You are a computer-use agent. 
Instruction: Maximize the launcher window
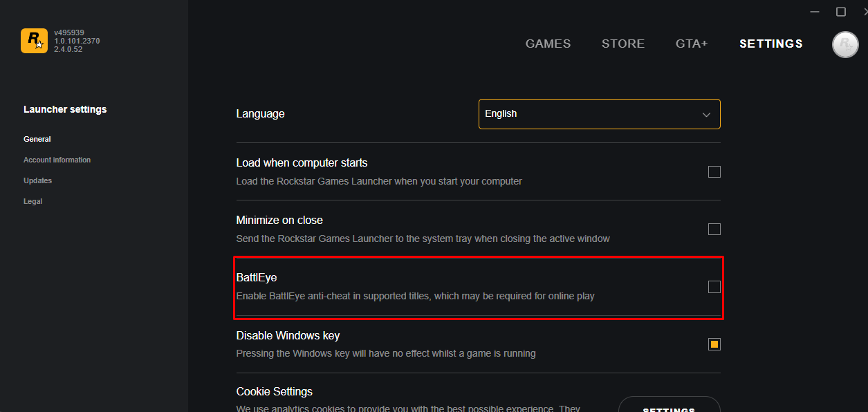point(841,12)
